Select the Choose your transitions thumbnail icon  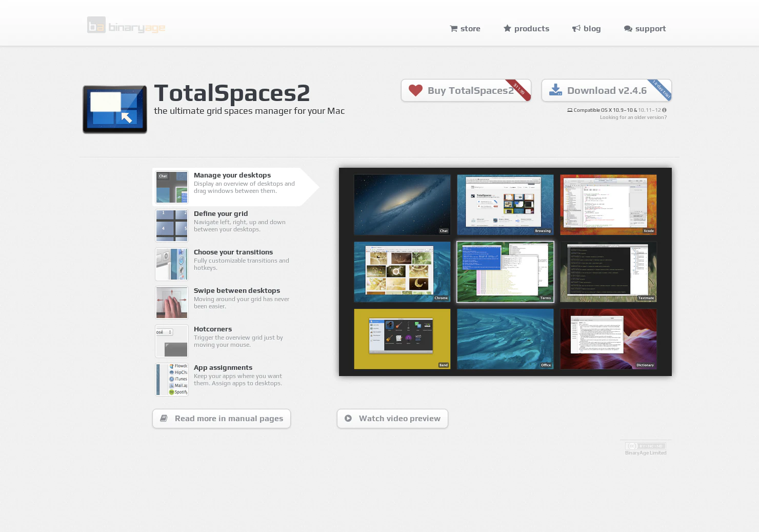click(x=172, y=264)
